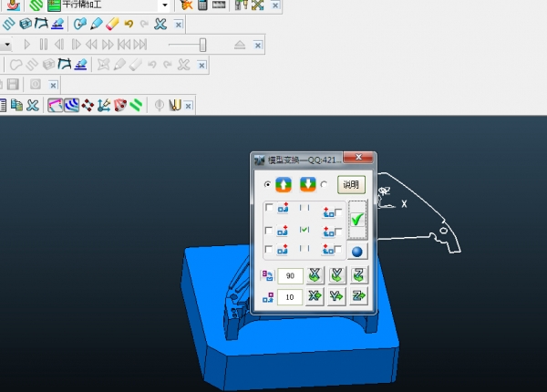Click the eject icon in simulation toolbar

[x=240, y=45]
